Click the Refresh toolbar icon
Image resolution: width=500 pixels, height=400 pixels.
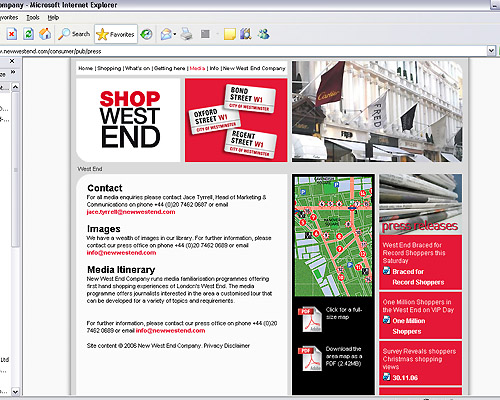point(28,34)
